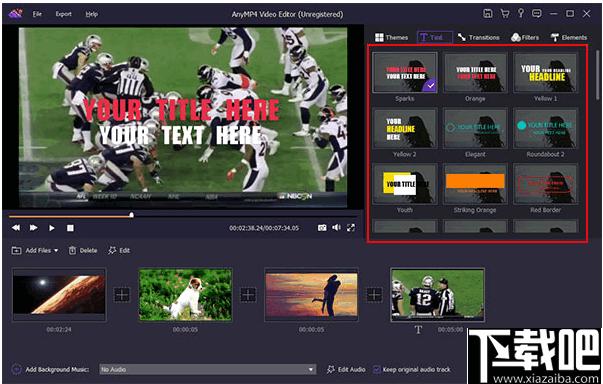The image size is (603, 384).
Task: Click the snapshot camera icon
Action: tap(322, 228)
